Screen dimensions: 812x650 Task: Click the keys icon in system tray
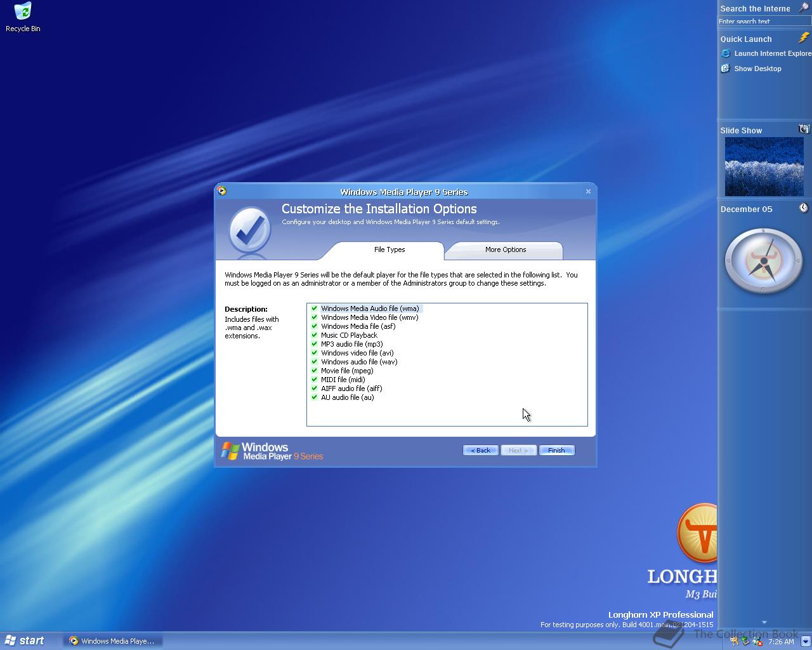(x=734, y=641)
